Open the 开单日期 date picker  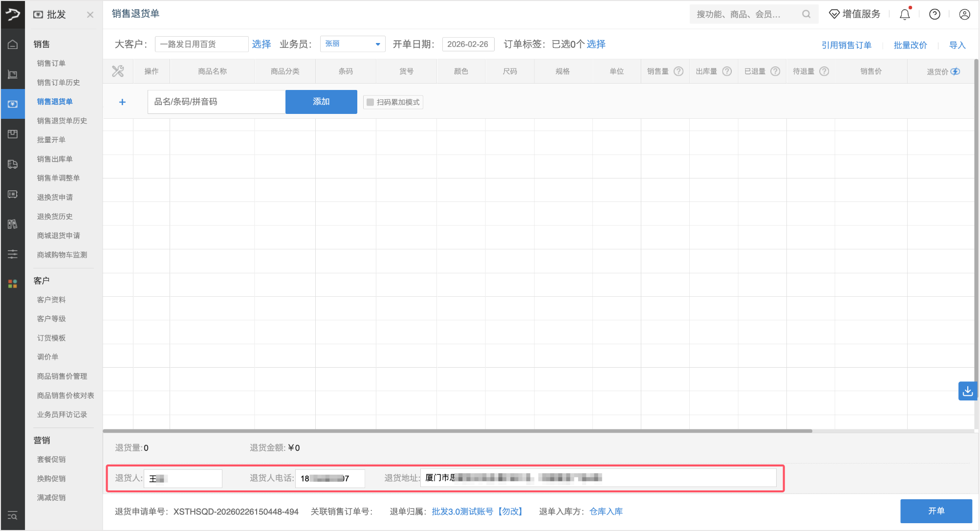click(x=468, y=44)
